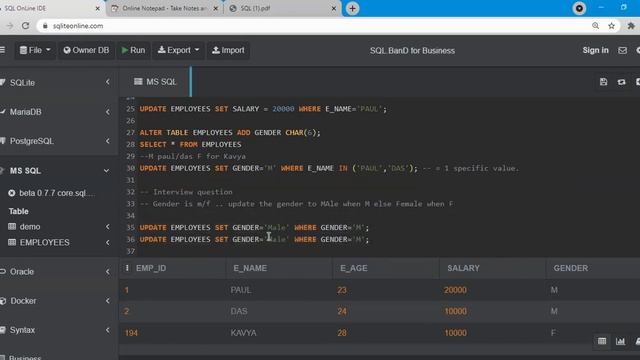This screenshot has width=640, height=360.
Task: Click the E_NAME column header
Action: (250, 268)
